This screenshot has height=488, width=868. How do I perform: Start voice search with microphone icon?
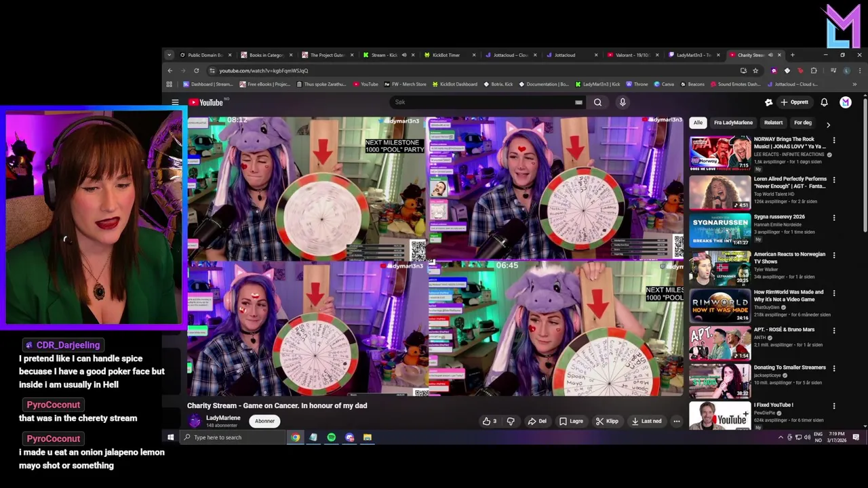click(623, 102)
